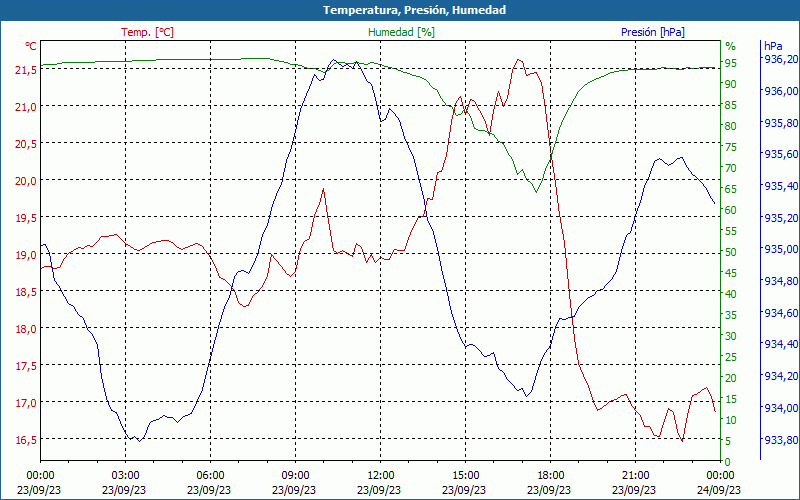Click the 21:00 23/09/23 time label
The image size is (800, 500).
pyautogui.click(x=634, y=483)
